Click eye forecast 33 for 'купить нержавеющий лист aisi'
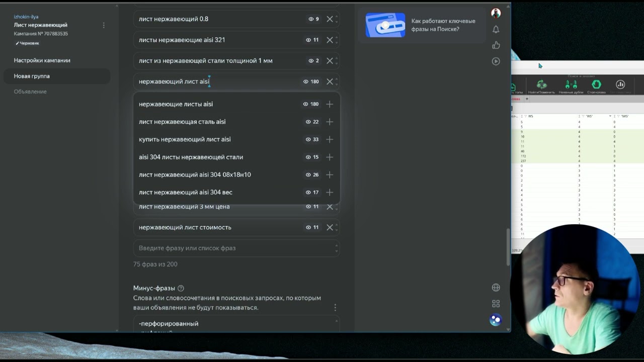644x362 pixels. tap(312, 139)
